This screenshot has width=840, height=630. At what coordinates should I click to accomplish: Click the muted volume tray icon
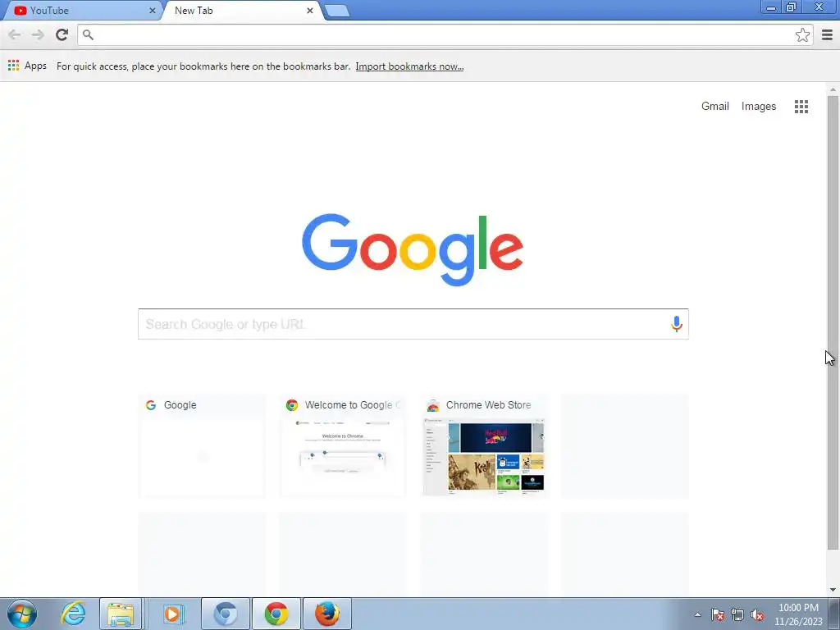[x=757, y=614]
